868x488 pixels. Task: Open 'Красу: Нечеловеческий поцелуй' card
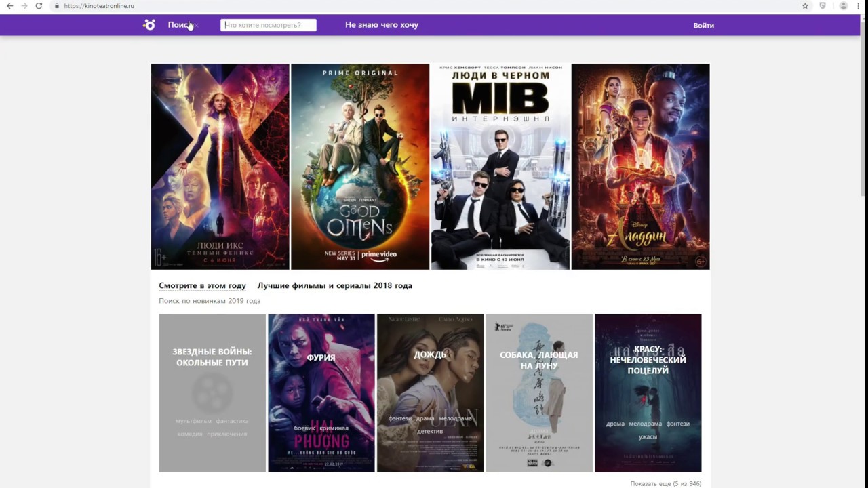(x=648, y=393)
